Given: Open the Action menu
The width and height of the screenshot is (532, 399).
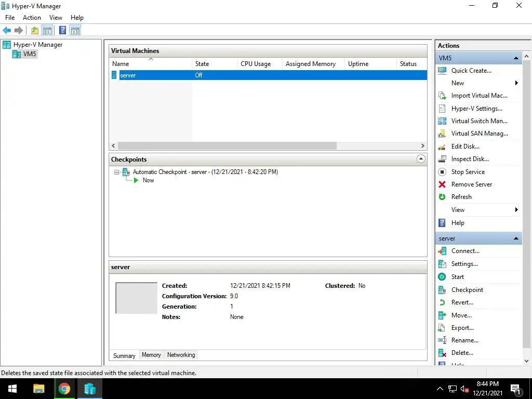Looking at the screenshot, I should click(32, 18).
